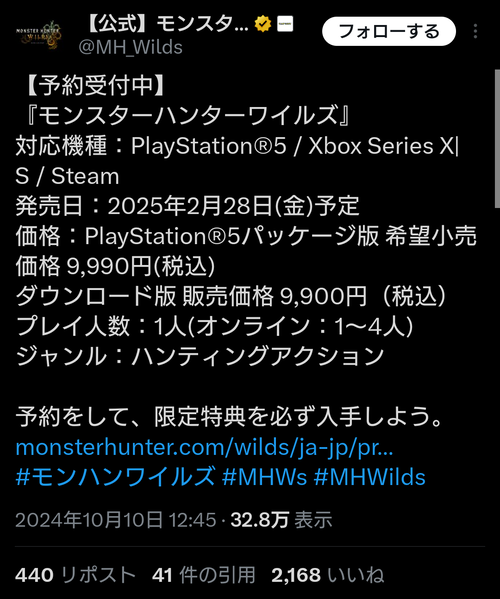Click the 予約をして、限定特典 sentence in post
Viewport: 500px width, 599px height.
point(229,416)
